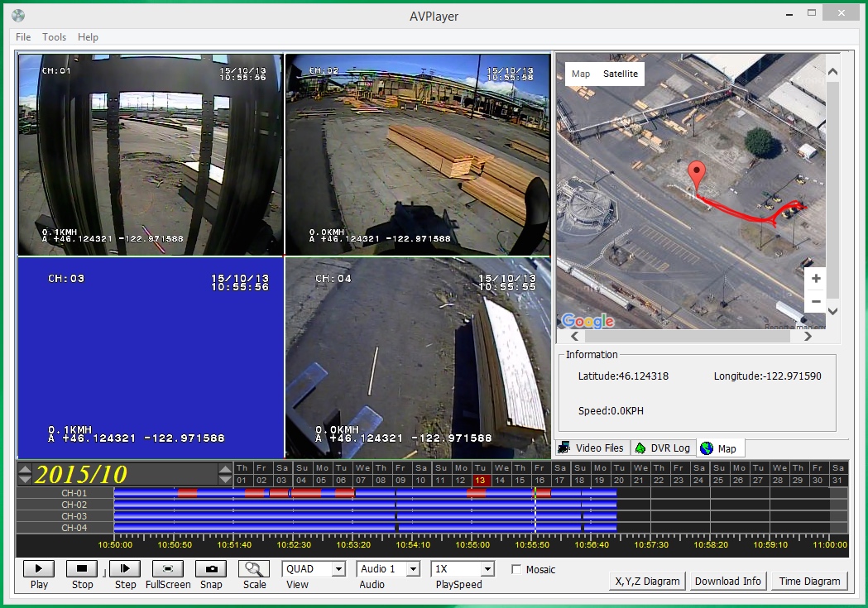Click the Download Info button

pyautogui.click(x=727, y=581)
